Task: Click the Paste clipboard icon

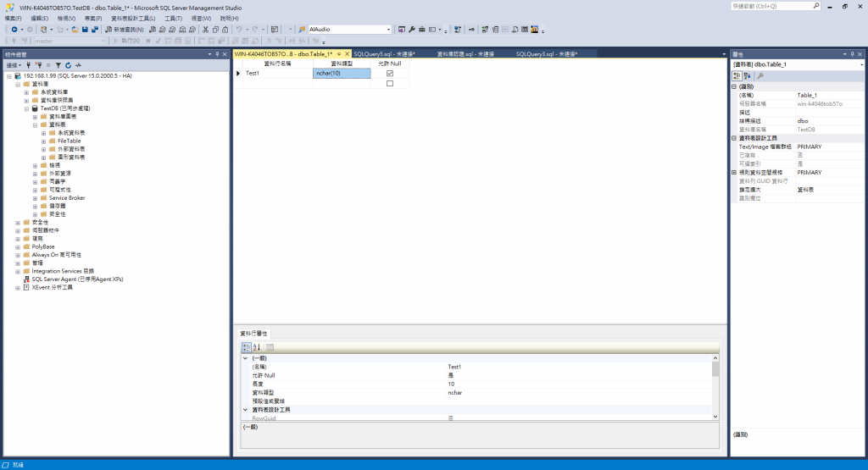Action: pos(225,30)
